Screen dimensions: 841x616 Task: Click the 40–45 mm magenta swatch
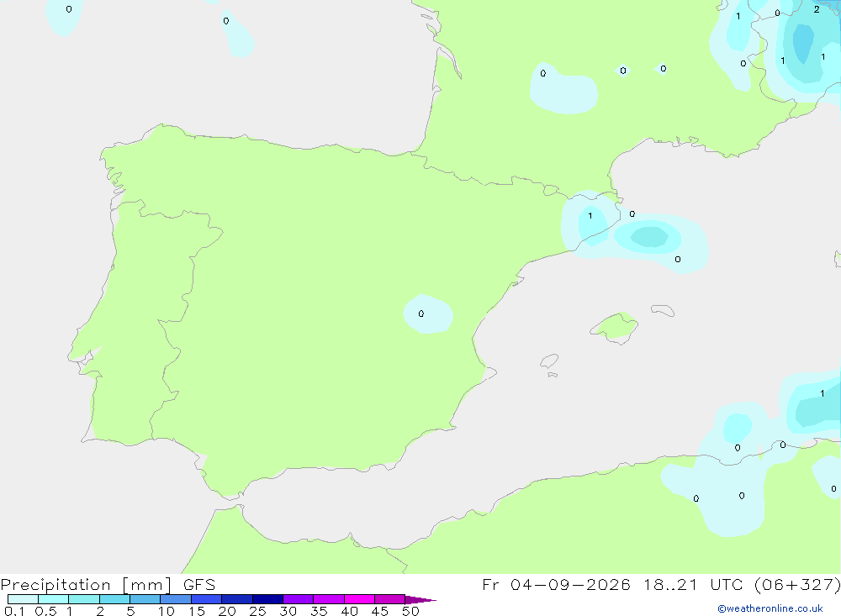click(359, 599)
